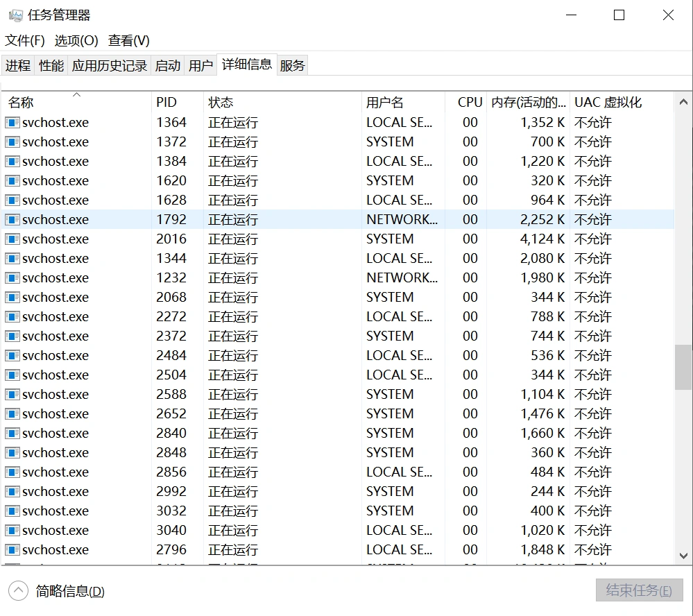
Task: Sort by the 用户名 column header
Action: (x=403, y=102)
